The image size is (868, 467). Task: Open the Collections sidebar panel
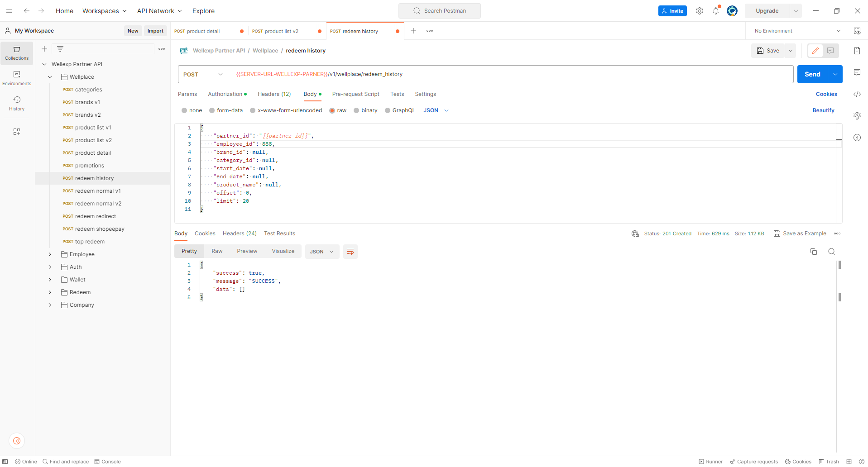(x=17, y=52)
